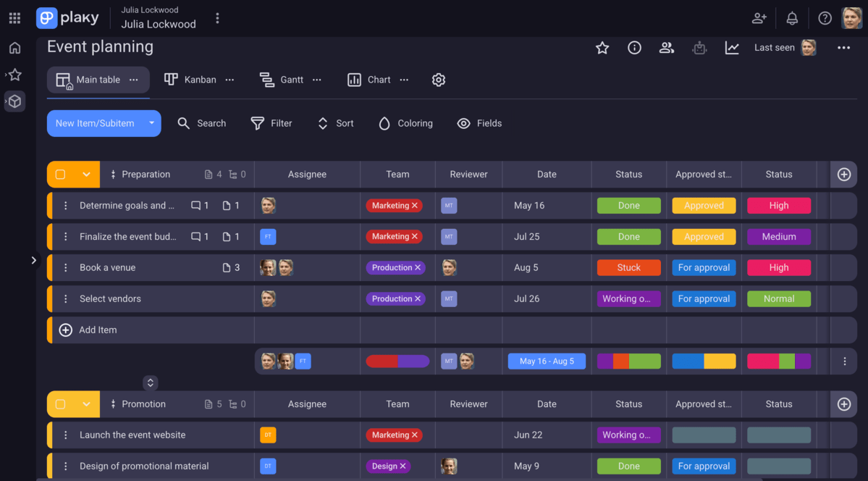The width and height of the screenshot is (868, 481).
Task: Open the help icon
Action: point(825,17)
